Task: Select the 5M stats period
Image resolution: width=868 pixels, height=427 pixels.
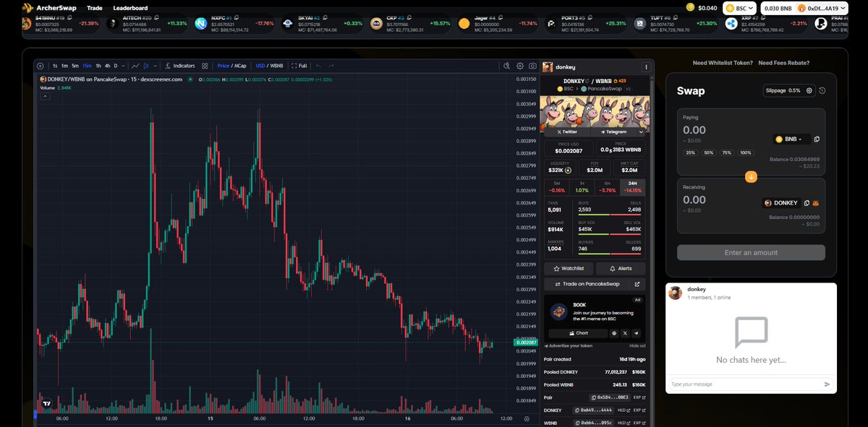Action: 556,187
